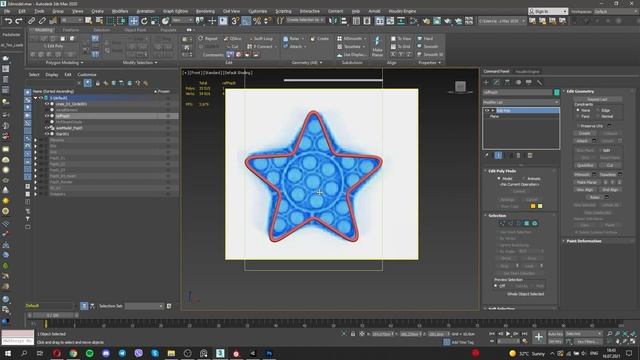This screenshot has width=640, height=360.
Task: Click the Play Animation button
Action: point(508,334)
